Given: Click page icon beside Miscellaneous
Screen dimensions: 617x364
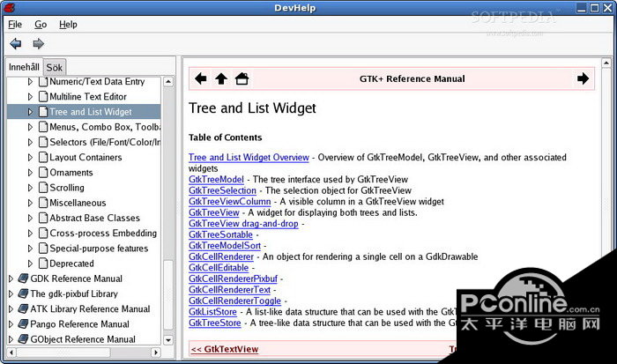Looking at the screenshot, I should (43, 203).
